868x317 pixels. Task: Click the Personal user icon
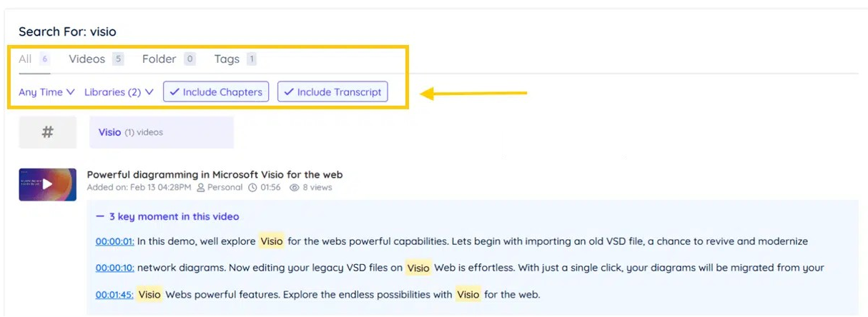tap(201, 188)
